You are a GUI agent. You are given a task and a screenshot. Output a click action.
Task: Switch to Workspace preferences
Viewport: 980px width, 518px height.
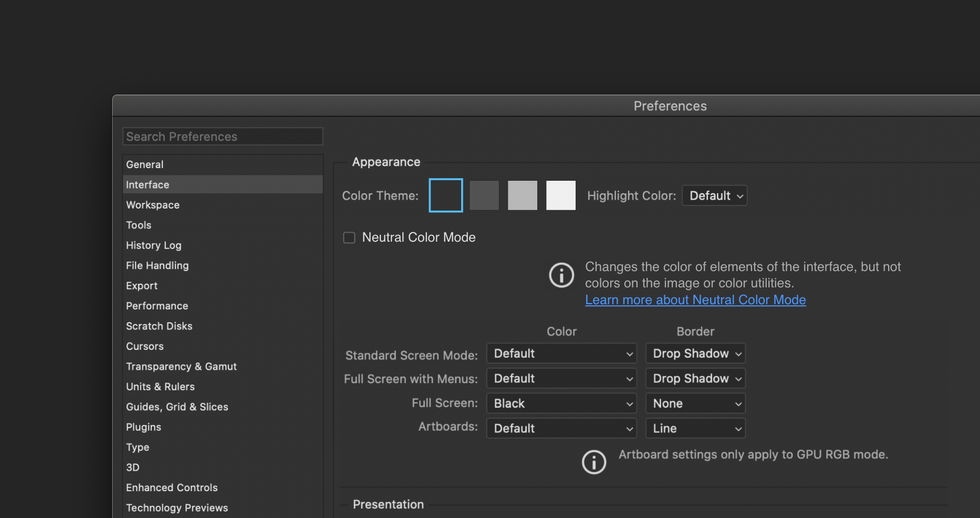153,205
